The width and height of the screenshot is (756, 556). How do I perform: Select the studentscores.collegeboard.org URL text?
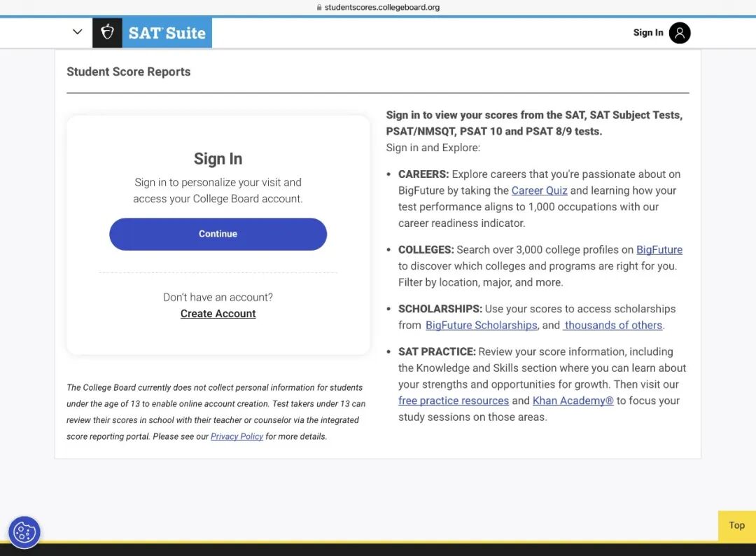(x=381, y=8)
